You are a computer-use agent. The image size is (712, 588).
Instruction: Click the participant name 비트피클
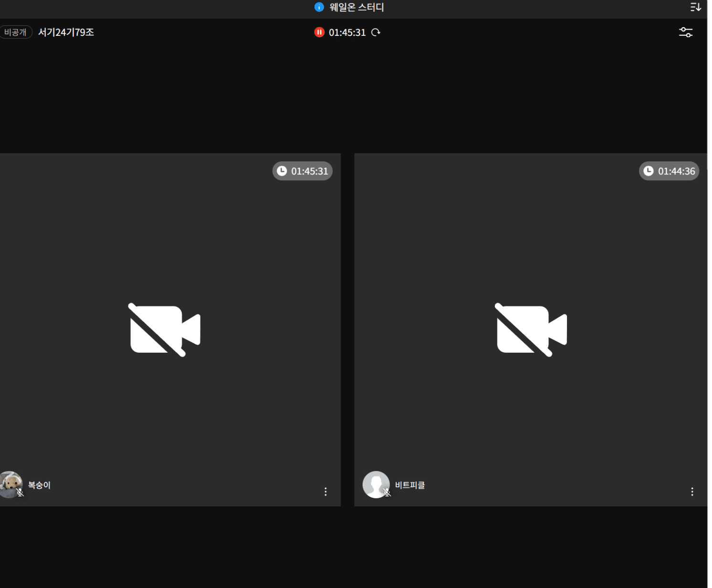pos(410,485)
